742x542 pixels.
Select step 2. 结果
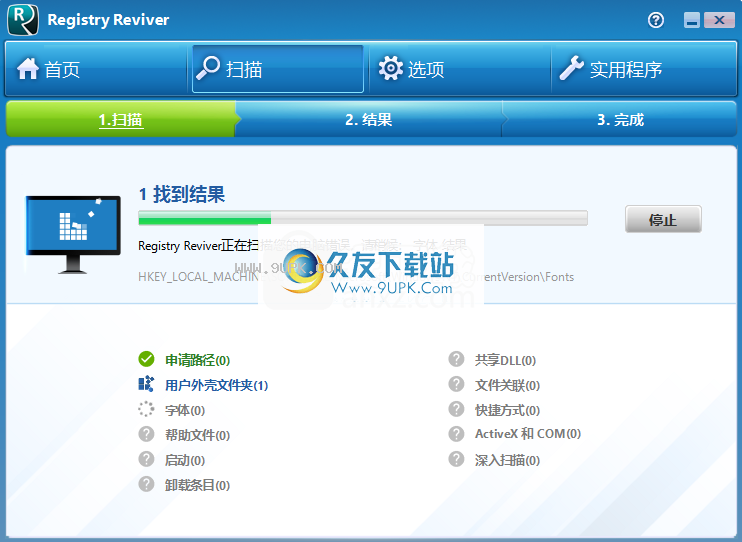tap(369, 120)
